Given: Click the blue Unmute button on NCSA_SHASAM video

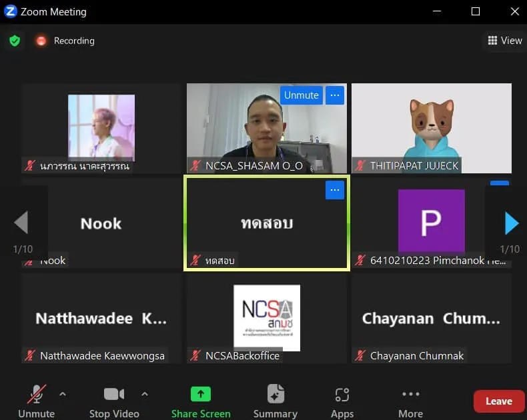Looking at the screenshot, I should (302, 95).
